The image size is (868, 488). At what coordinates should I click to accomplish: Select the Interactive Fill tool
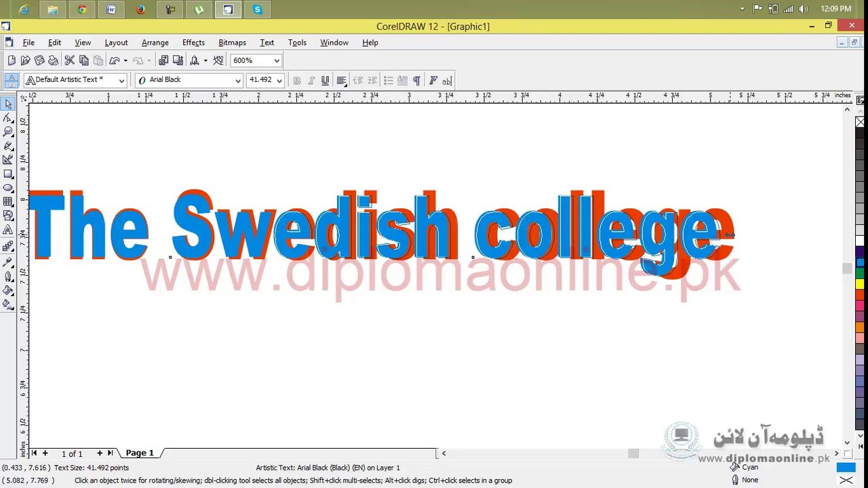click(8, 304)
